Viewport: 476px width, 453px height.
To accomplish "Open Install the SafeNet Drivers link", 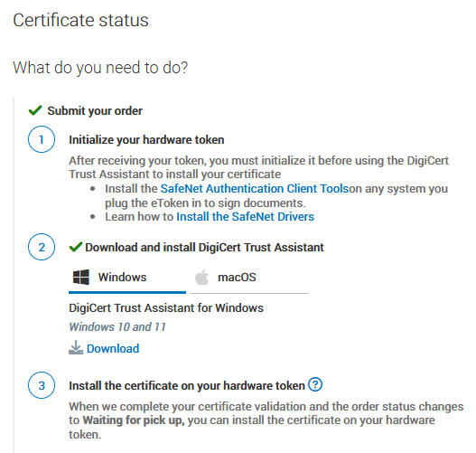I will point(246,217).
